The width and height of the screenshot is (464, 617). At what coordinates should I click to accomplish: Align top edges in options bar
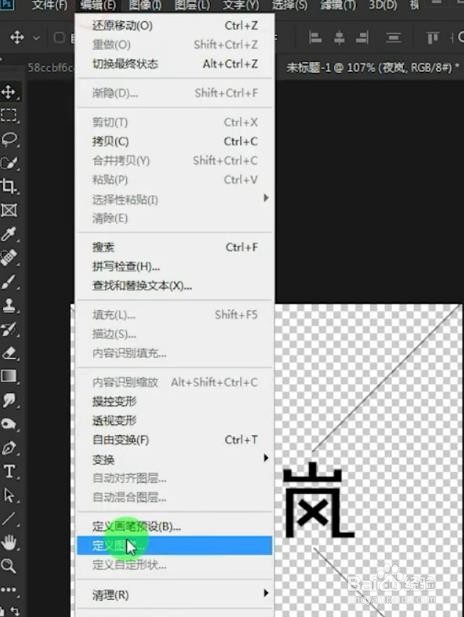(x=432, y=38)
